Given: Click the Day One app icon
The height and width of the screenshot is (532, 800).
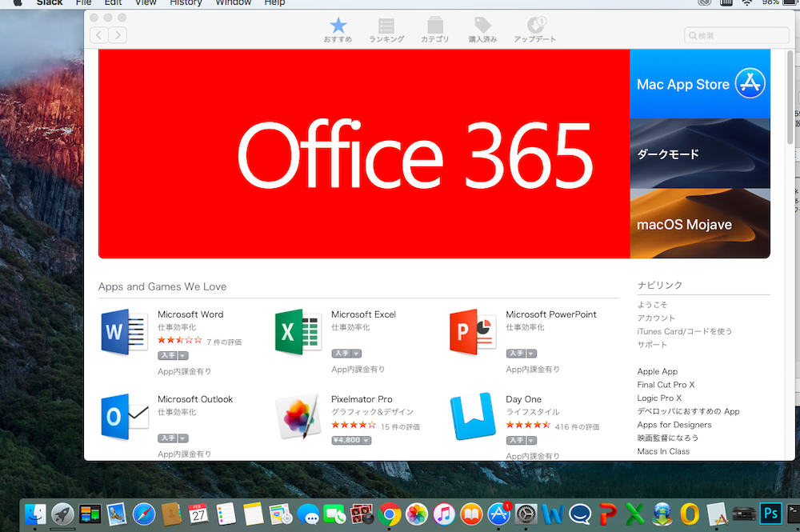Looking at the screenshot, I should [473, 417].
